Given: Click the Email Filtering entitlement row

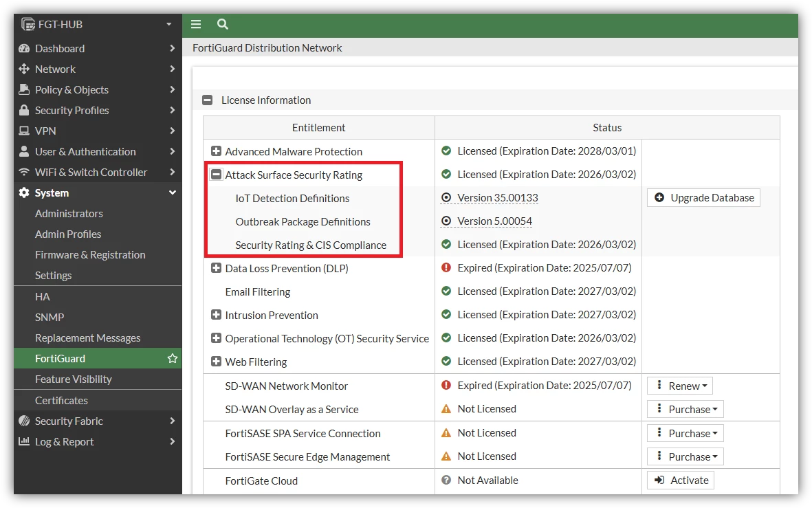Looking at the screenshot, I should click(257, 291).
